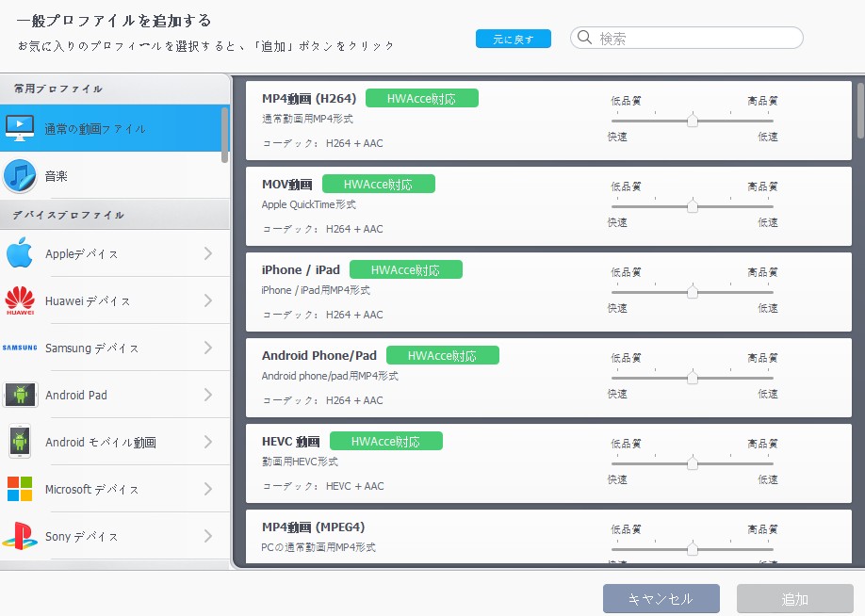Click the Sony PlayStation logo icon

point(20,536)
